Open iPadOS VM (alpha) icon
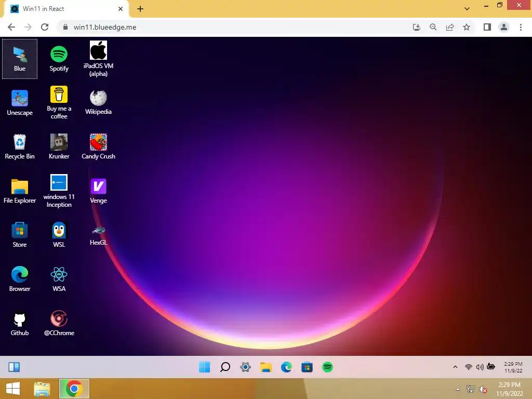The height and width of the screenshot is (399, 532). [98, 59]
